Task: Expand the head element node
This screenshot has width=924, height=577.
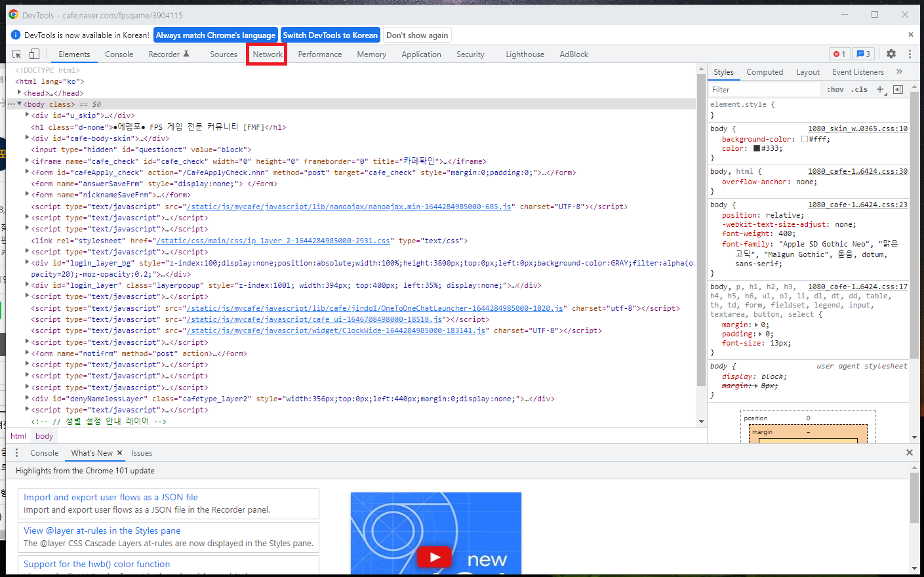Action: tap(19, 92)
